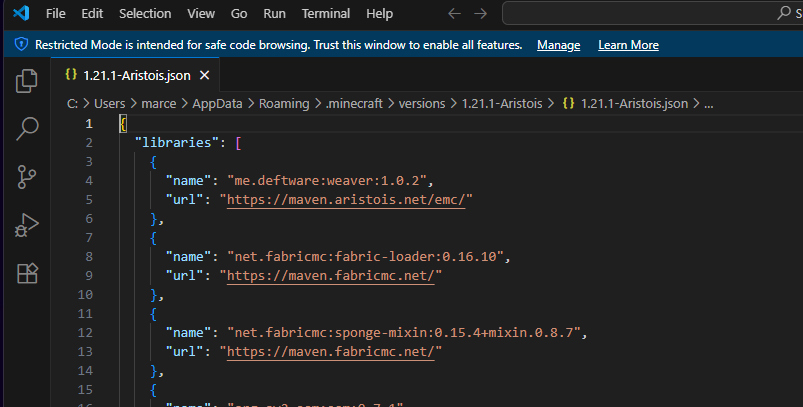The height and width of the screenshot is (407, 803).
Task: Open the Run and Debug view
Action: coord(27,225)
